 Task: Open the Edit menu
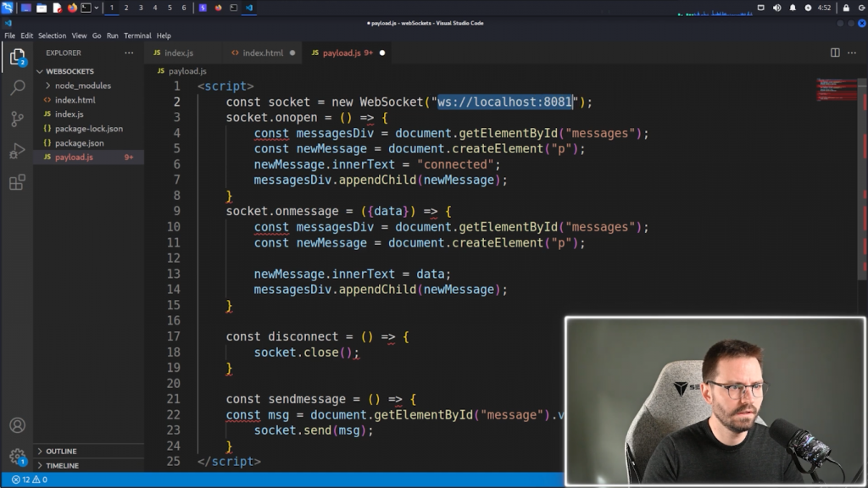26,36
